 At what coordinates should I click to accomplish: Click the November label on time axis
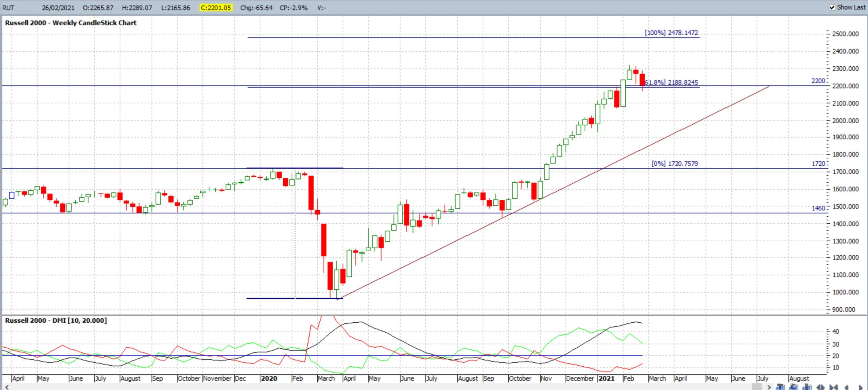[x=217, y=378]
